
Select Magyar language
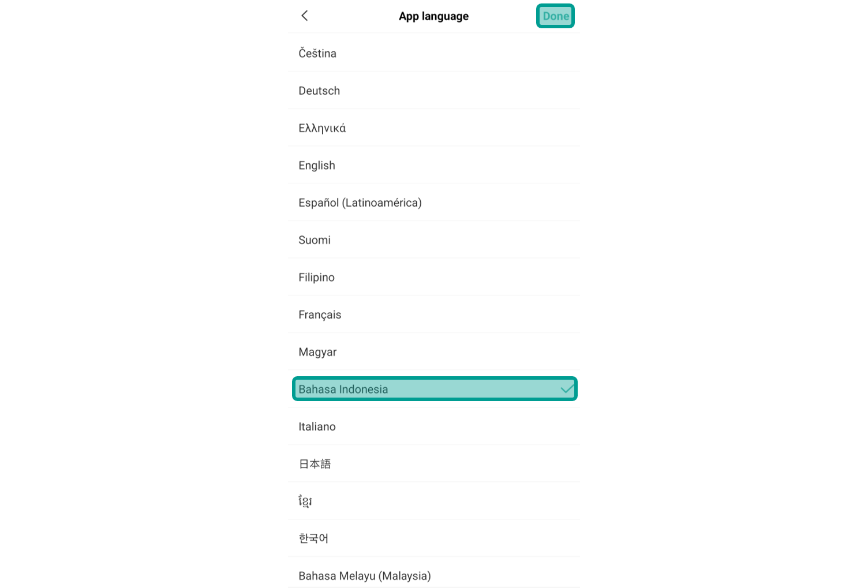[434, 352]
